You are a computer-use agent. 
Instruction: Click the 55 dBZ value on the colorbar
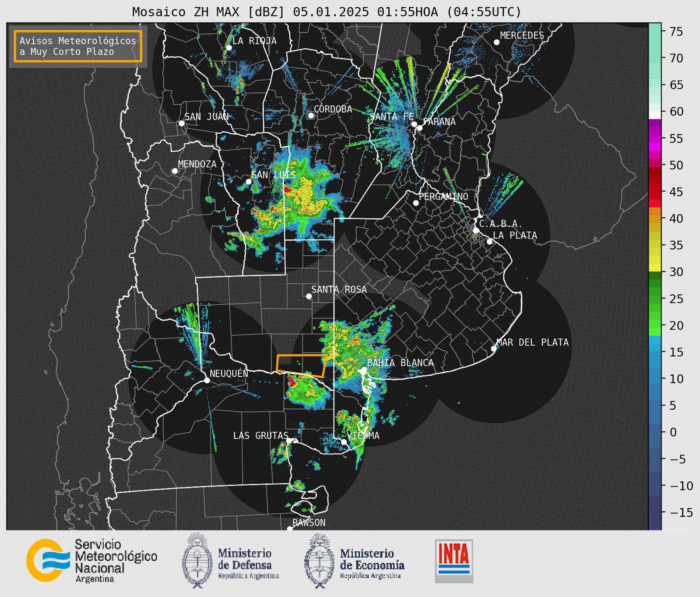coord(676,138)
